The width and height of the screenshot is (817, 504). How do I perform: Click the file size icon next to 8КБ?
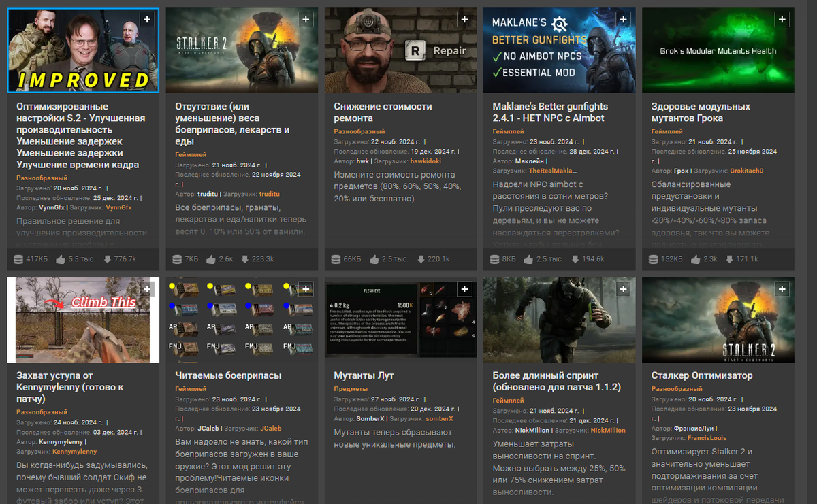point(495,259)
